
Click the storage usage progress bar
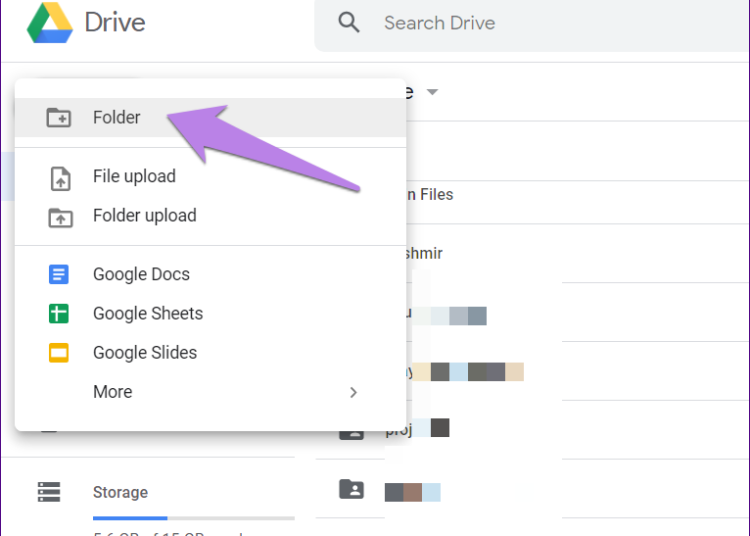pos(194,518)
